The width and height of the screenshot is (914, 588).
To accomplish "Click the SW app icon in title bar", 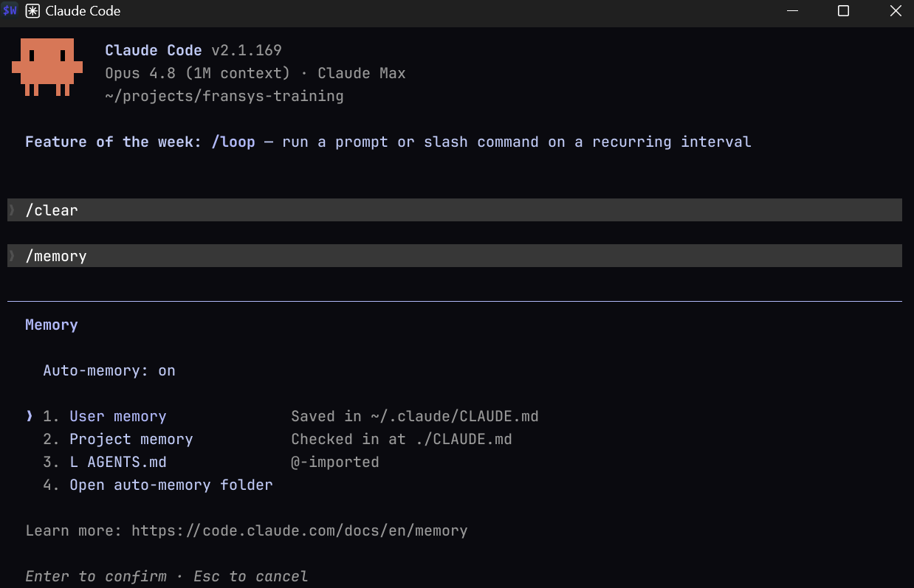I will pos(10,11).
